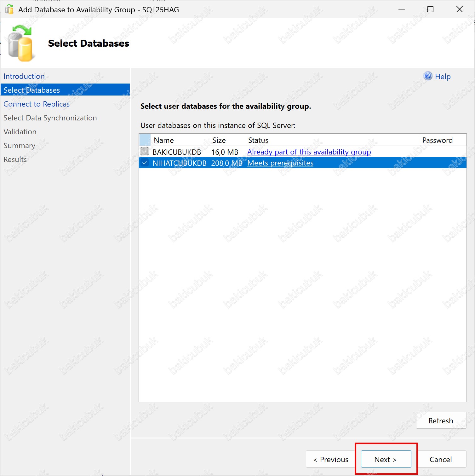Open the Help link text
Image resolution: width=475 pixels, height=476 pixels.
coord(443,77)
